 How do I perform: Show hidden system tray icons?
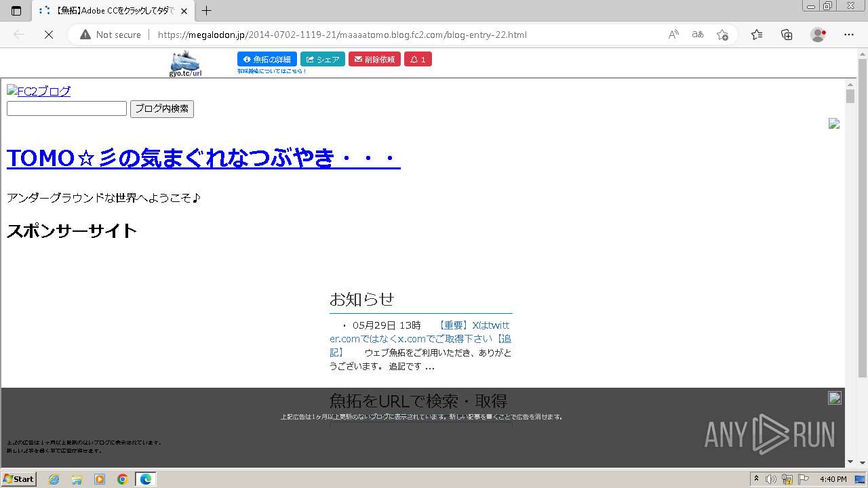[757, 479]
